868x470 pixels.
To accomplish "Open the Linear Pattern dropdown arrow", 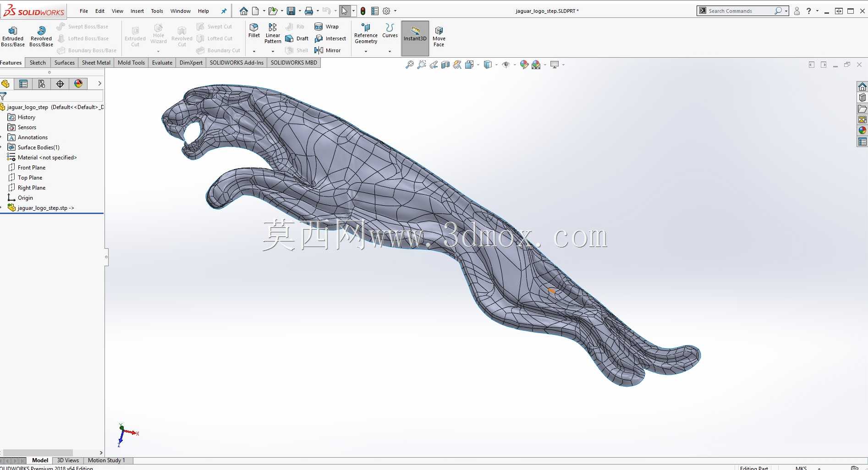I will [x=273, y=51].
